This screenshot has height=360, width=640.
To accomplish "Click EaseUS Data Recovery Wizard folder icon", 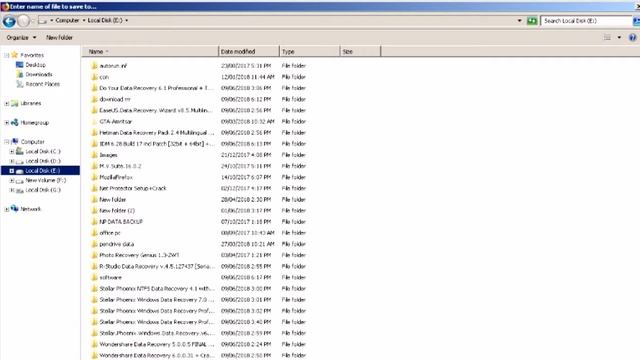I will [x=94, y=110].
